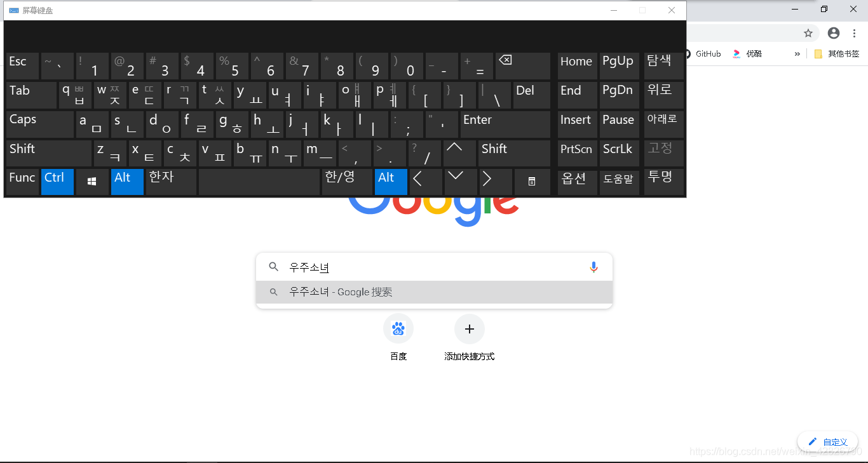The height and width of the screenshot is (463, 868).
Task: Click the tilde backtick key
Action: tap(57, 66)
